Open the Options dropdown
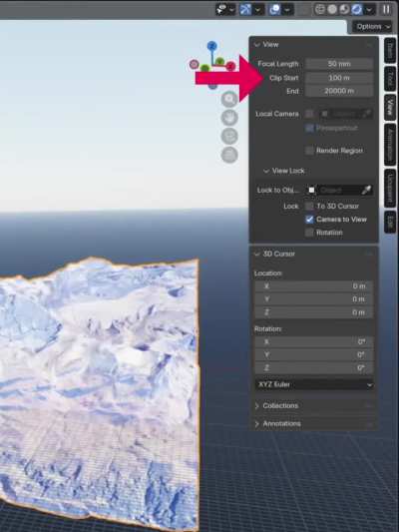 (372, 27)
